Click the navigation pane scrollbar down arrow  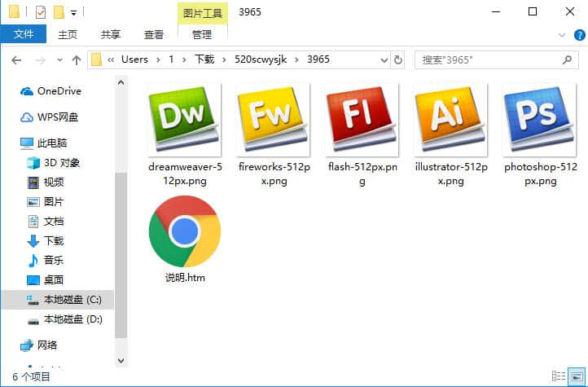coord(121,361)
